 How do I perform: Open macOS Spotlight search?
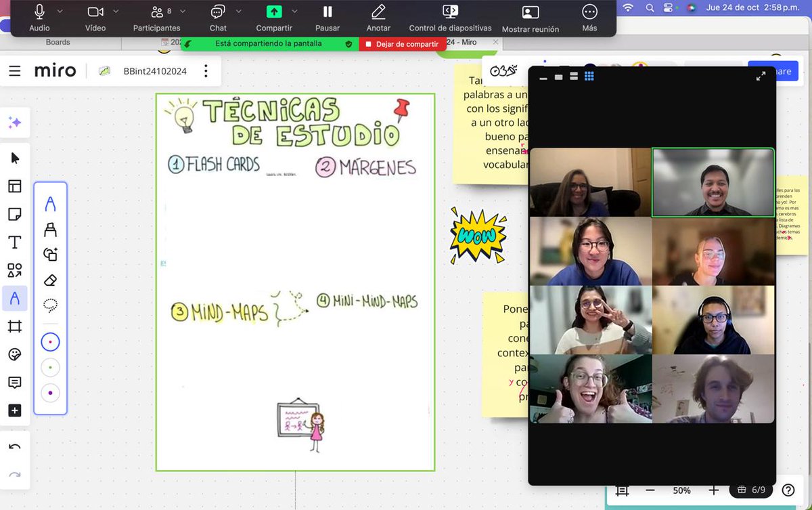point(650,8)
